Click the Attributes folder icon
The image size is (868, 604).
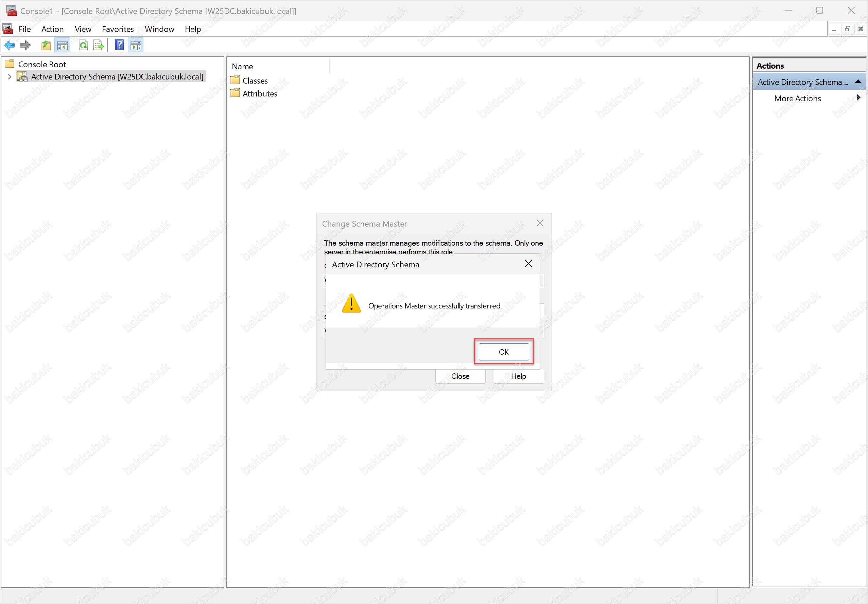[x=235, y=93]
